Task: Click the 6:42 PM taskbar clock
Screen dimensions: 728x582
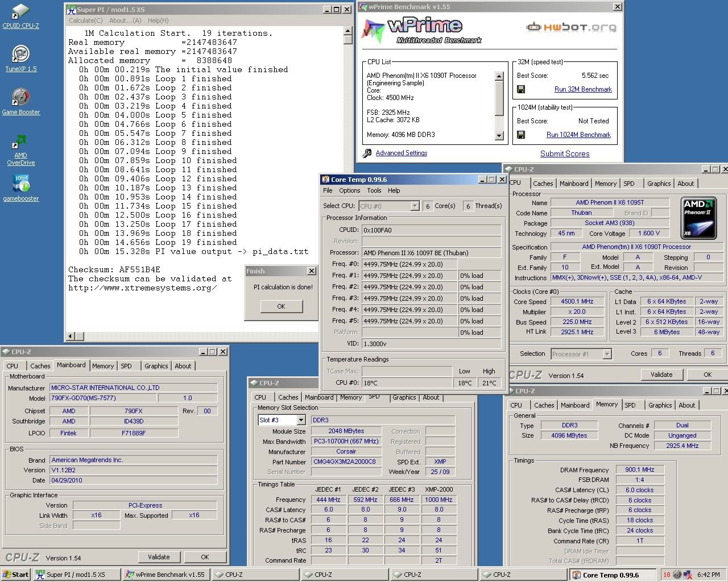Action: (x=708, y=575)
